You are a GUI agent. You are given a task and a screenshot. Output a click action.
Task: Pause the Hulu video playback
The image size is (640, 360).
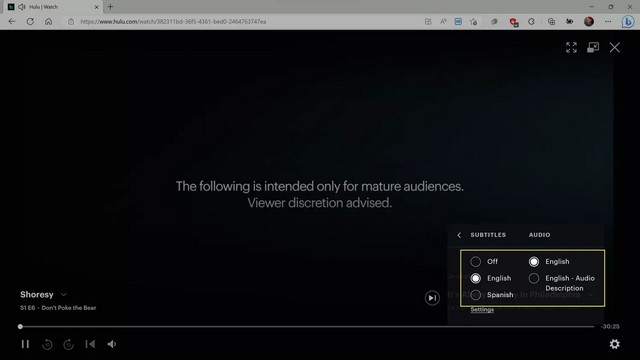[25, 344]
